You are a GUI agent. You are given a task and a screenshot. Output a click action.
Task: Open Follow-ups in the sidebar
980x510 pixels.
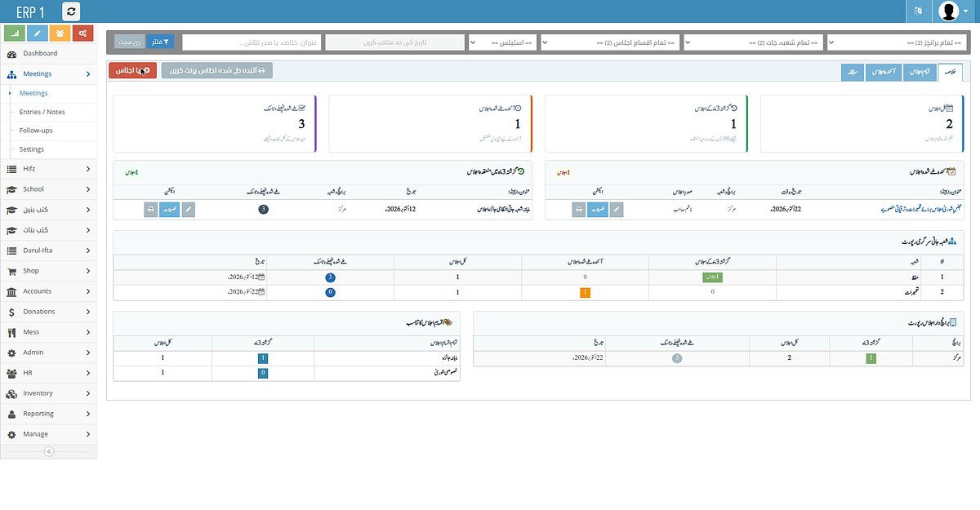[x=36, y=131]
